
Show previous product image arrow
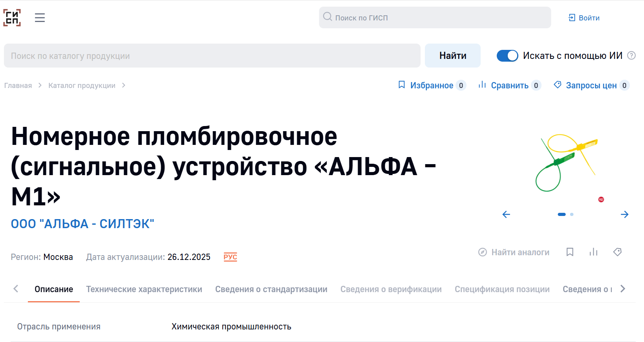click(x=506, y=214)
